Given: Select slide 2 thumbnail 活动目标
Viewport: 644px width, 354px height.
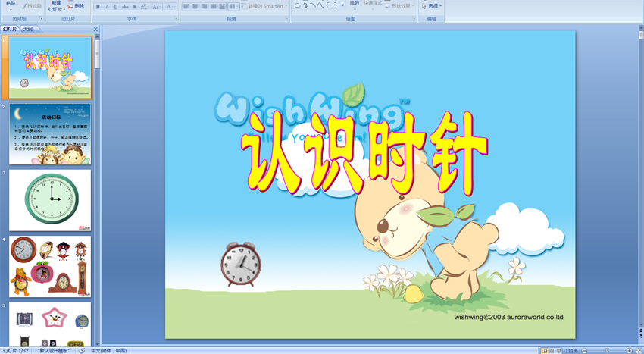Looking at the screenshot, I should (x=50, y=133).
